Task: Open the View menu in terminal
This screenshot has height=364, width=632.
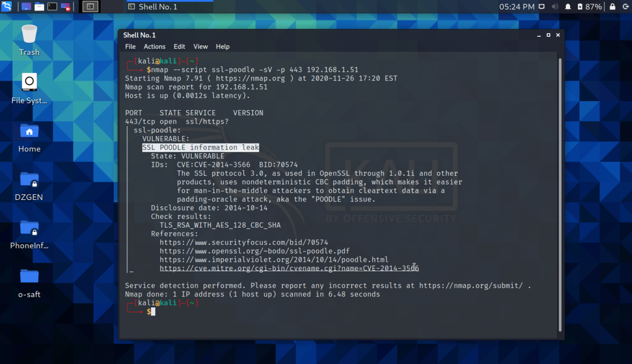Action: [x=200, y=46]
